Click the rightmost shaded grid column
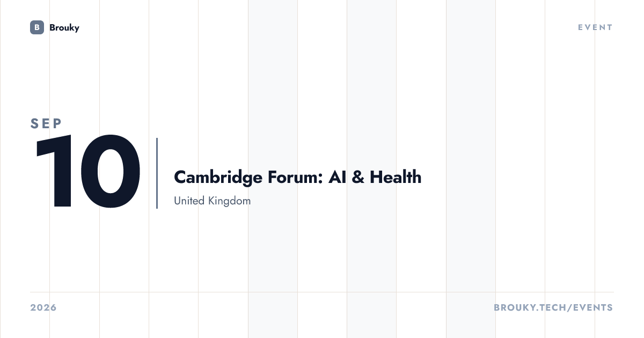644x338 pixels. coord(471,169)
